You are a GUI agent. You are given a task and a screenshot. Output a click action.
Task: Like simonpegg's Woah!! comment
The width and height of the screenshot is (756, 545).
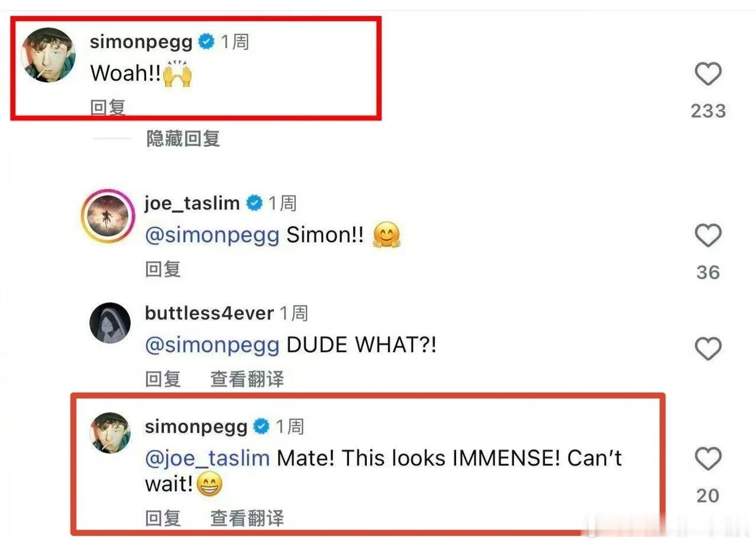pos(707,75)
